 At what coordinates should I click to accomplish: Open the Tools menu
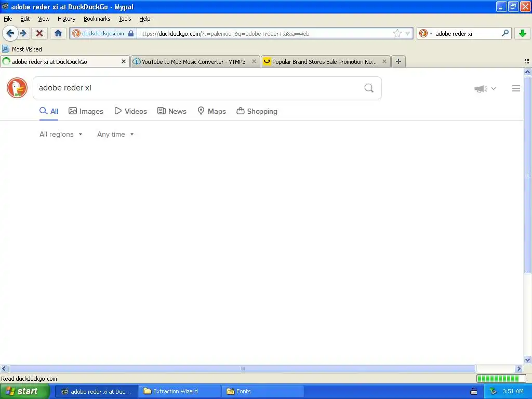125,19
